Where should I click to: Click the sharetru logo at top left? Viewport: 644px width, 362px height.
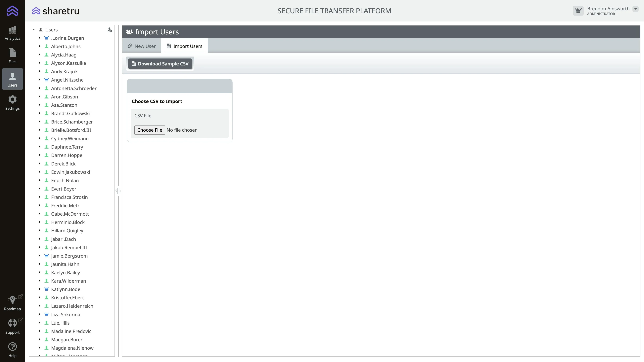tap(56, 11)
